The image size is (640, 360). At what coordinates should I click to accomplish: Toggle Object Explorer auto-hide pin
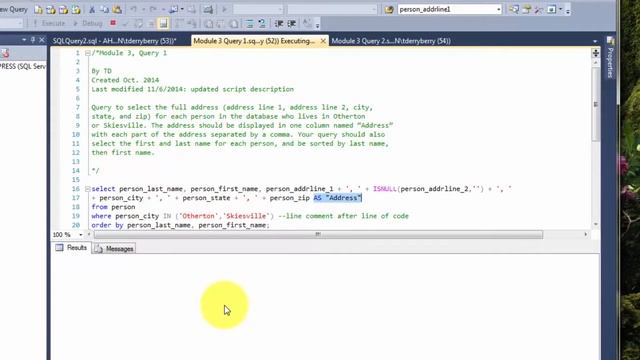click(33, 40)
